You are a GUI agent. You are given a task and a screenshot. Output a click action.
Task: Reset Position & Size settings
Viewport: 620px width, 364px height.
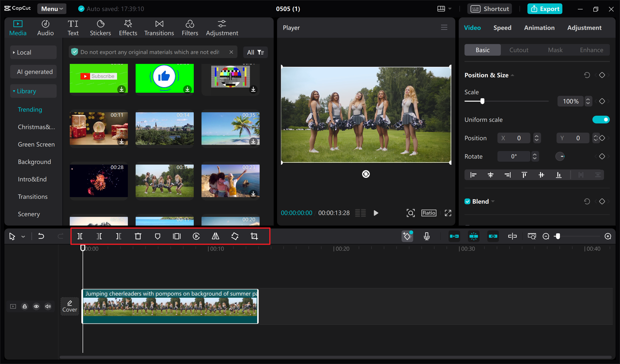[587, 75]
